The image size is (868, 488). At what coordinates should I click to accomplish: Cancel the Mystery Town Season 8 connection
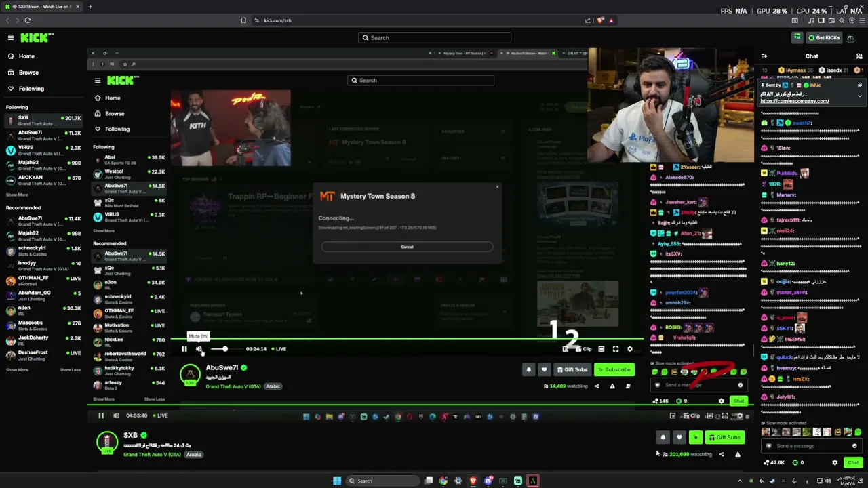[x=407, y=247]
